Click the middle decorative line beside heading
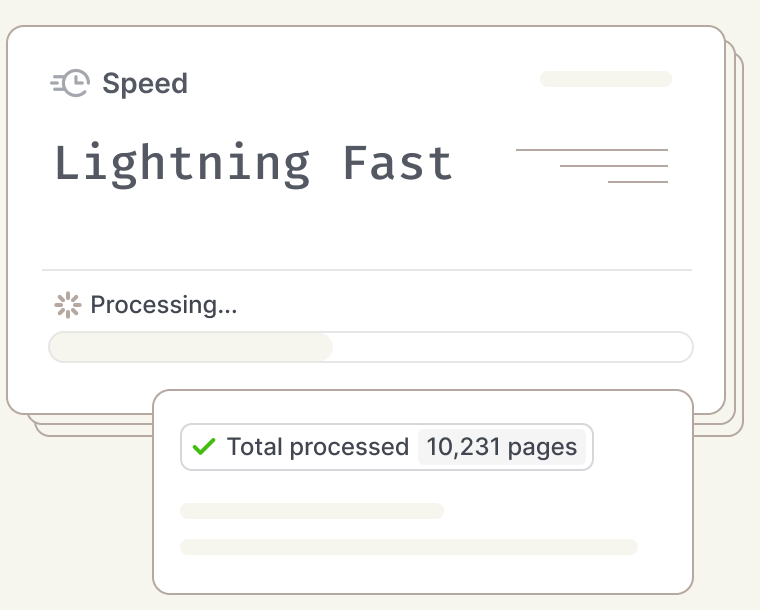Viewport: 760px width, 610px height. pos(613,166)
